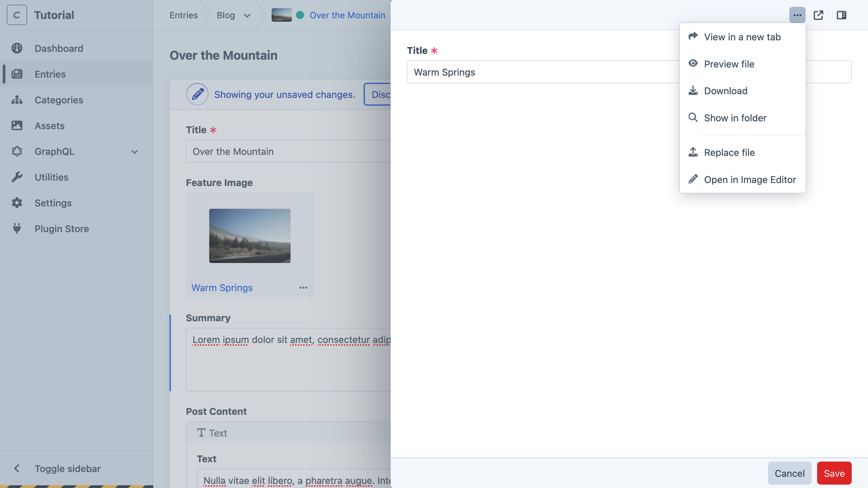Screen dimensions: 868x488
Task: Click the Dashboard sidebar icon
Action: [17, 49]
